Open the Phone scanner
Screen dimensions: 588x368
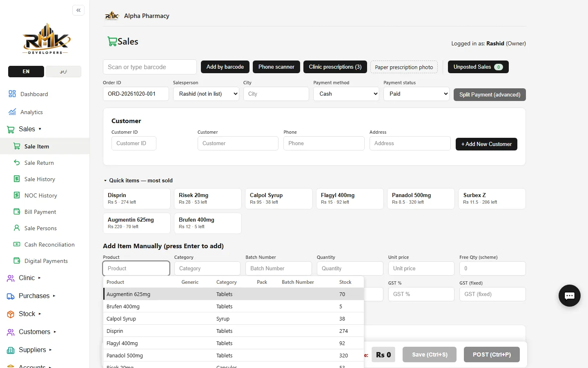click(x=276, y=67)
